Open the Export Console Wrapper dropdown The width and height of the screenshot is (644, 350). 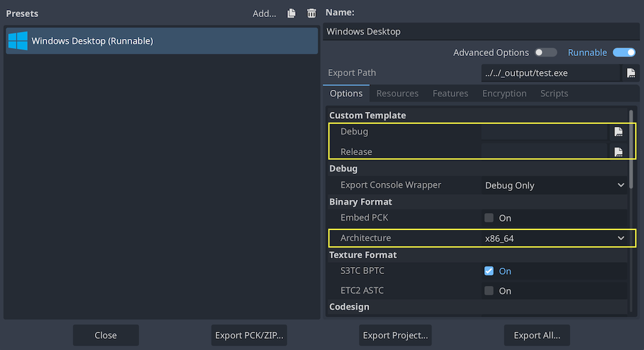554,185
